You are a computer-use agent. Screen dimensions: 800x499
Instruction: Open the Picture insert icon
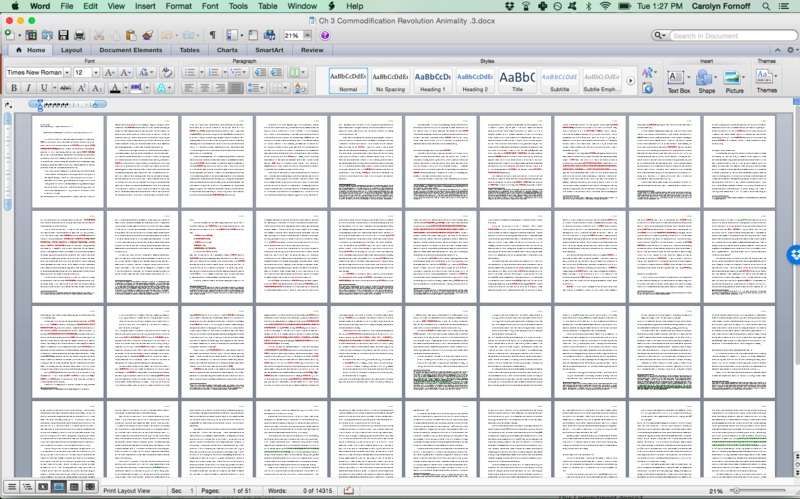pyautogui.click(x=734, y=78)
